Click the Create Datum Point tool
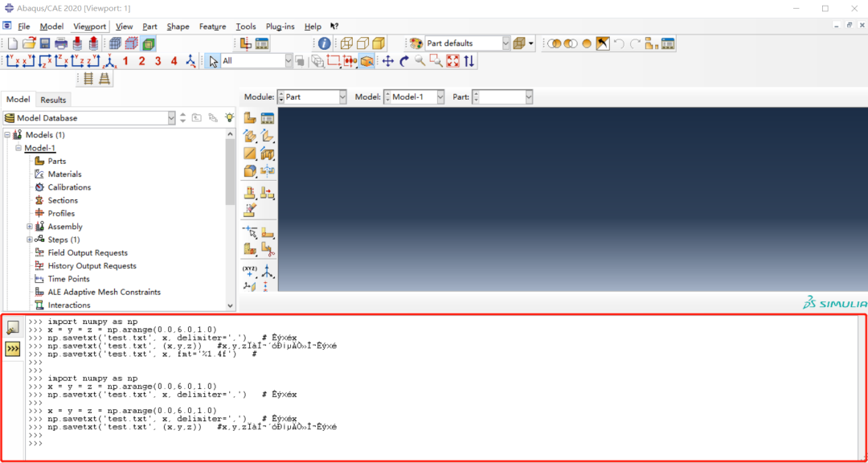This screenshot has width=868, height=463. coord(250,272)
